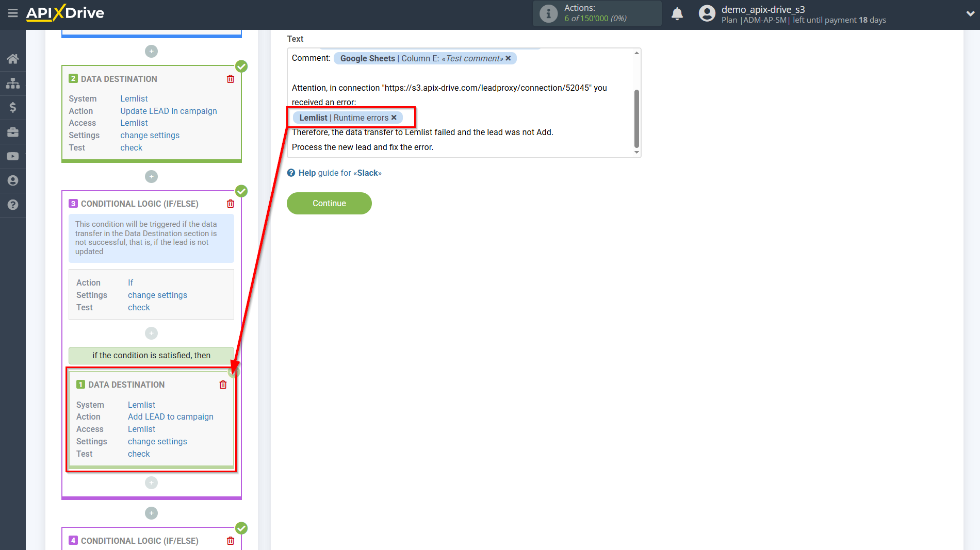Open the home sidebar icon

(x=13, y=59)
